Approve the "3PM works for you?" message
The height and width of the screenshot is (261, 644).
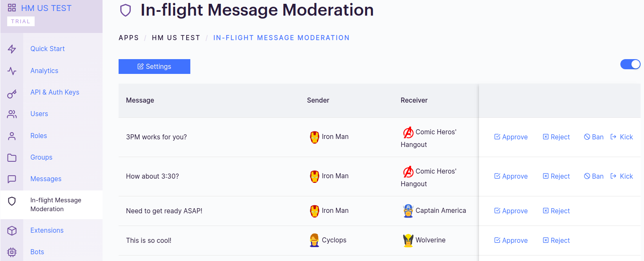(x=511, y=137)
